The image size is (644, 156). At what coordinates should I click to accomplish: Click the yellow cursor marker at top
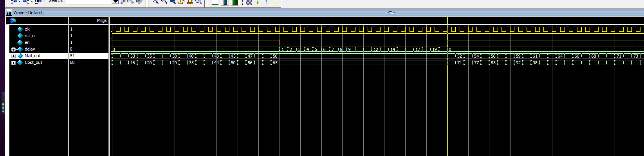(x=447, y=20)
